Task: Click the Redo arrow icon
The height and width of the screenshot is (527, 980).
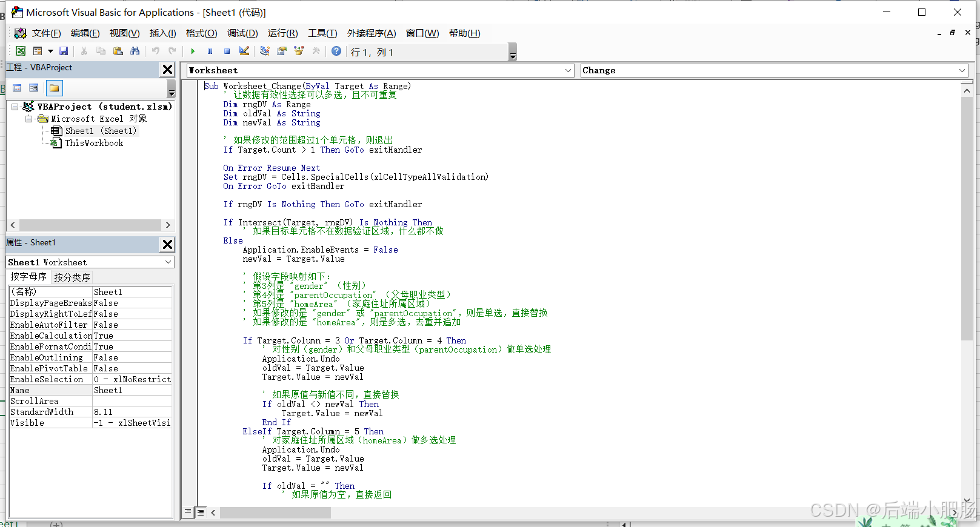Action: click(173, 51)
